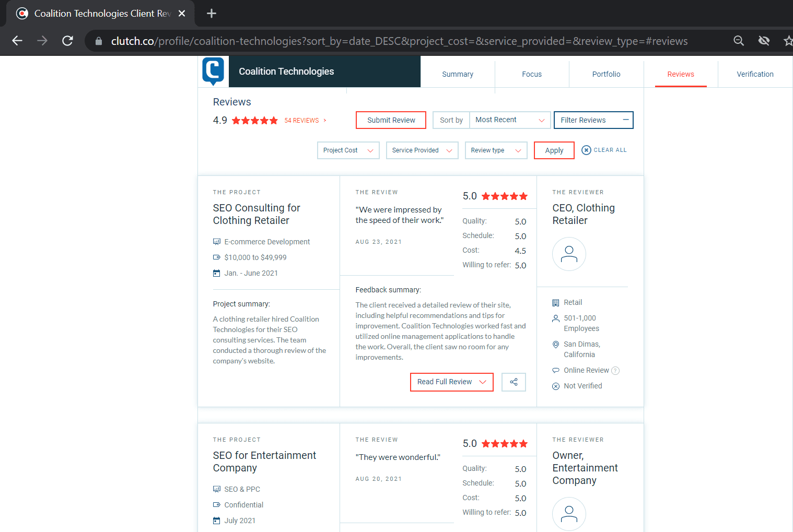The image size is (793, 532).
Task: Change the Most Recent sort order
Action: click(x=509, y=120)
